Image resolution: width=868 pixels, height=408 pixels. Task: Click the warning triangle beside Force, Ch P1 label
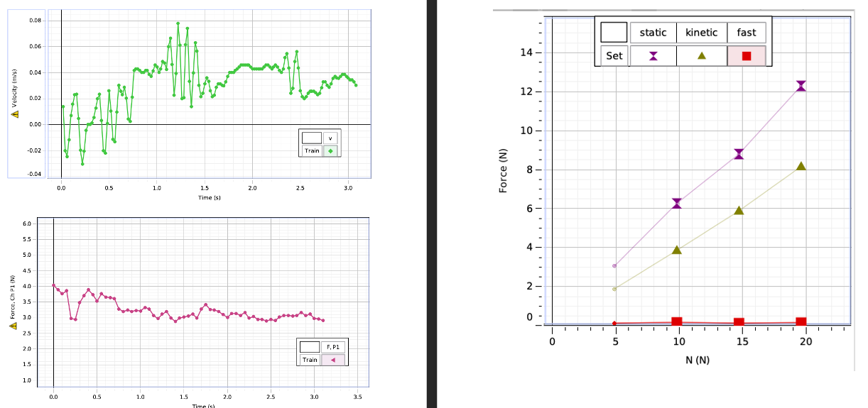(x=13, y=325)
